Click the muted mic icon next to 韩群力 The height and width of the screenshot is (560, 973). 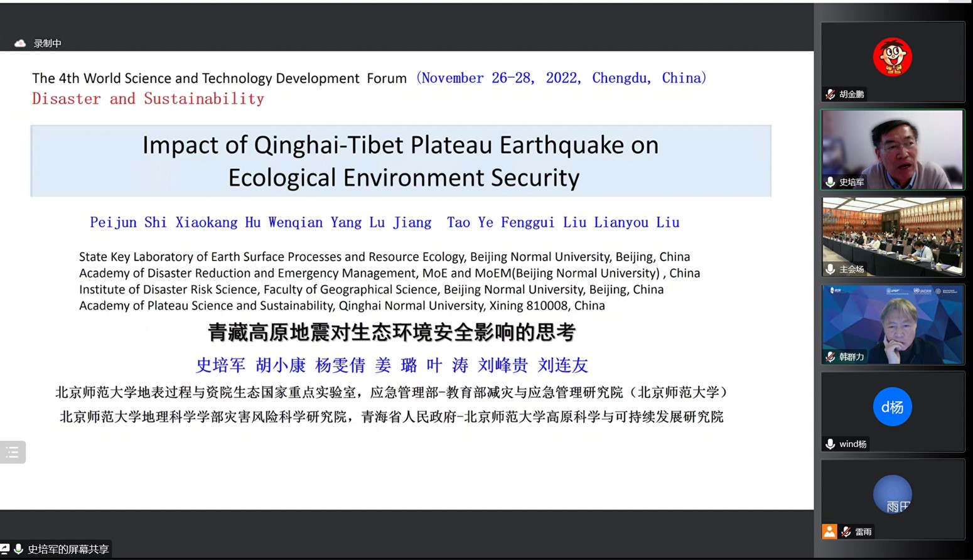click(x=830, y=357)
